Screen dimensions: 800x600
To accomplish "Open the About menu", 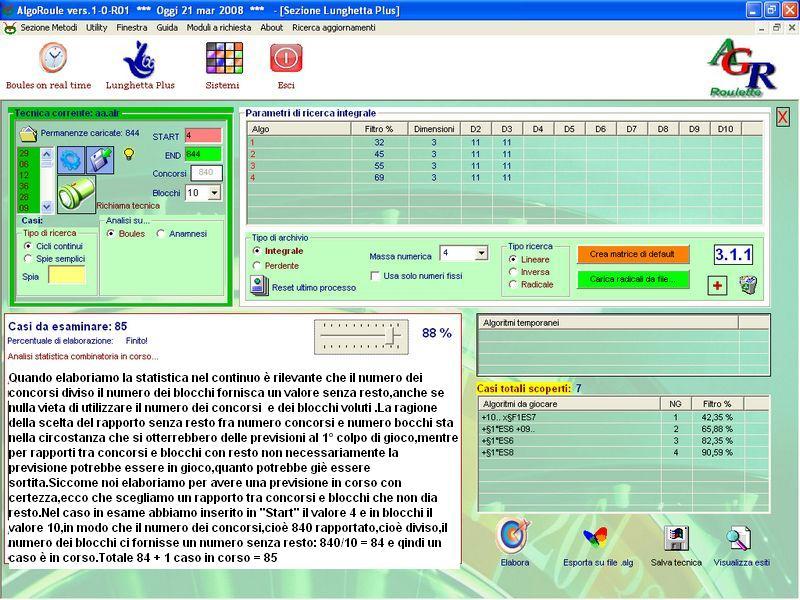I will coord(271,28).
